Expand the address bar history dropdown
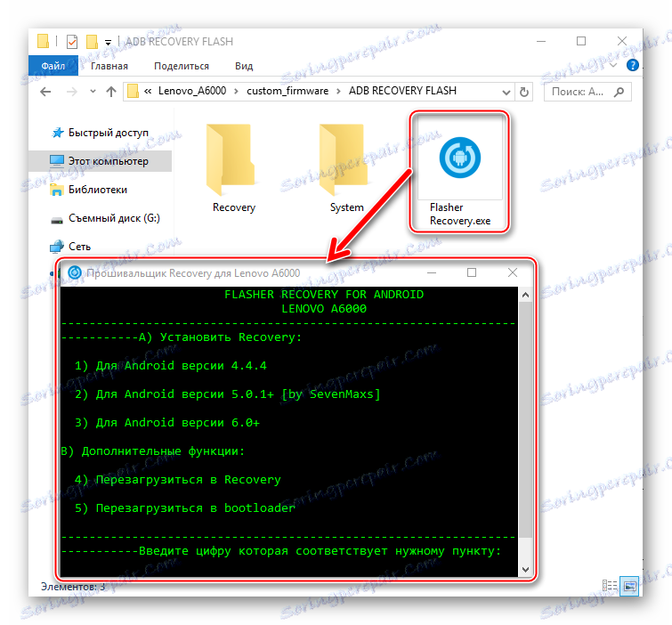672x625 pixels. (506, 93)
